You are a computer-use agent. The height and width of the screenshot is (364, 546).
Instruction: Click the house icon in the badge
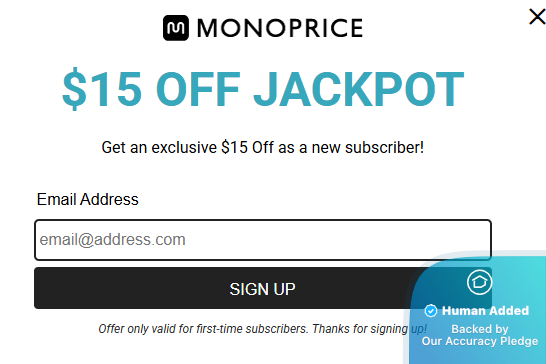[x=479, y=282]
